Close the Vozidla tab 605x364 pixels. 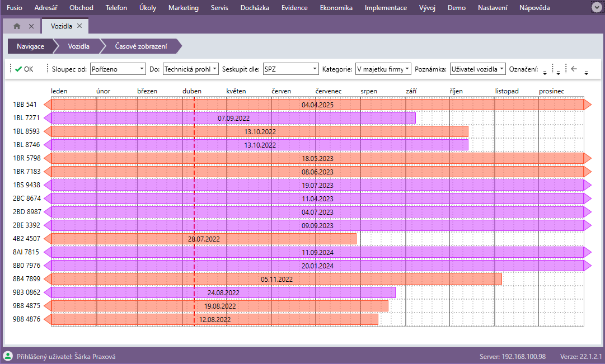point(79,26)
